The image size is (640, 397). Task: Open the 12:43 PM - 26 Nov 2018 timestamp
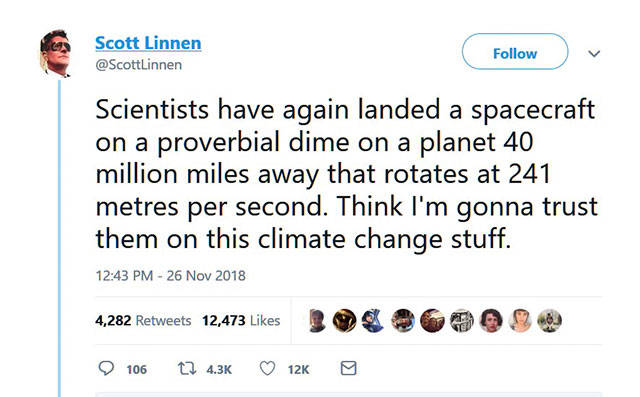tap(171, 276)
